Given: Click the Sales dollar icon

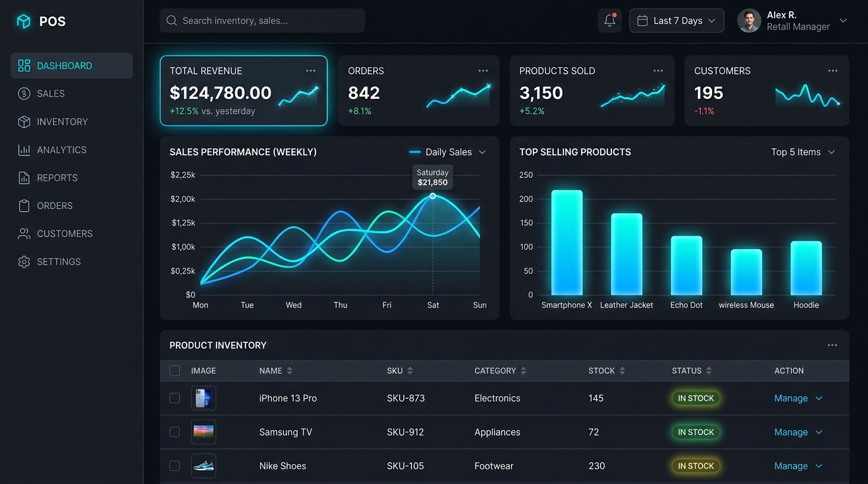Looking at the screenshot, I should (24, 94).
